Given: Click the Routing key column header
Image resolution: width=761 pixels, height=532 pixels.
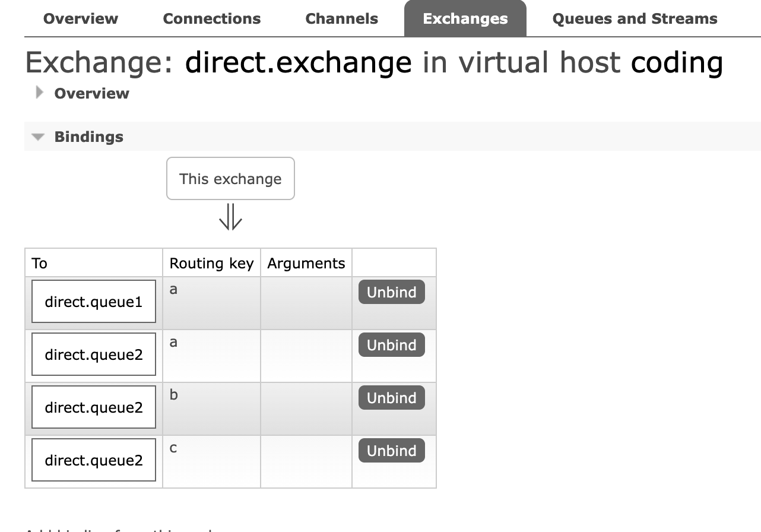Looking at the screenshot, I should pyautogui.click(x=211, y=263).
